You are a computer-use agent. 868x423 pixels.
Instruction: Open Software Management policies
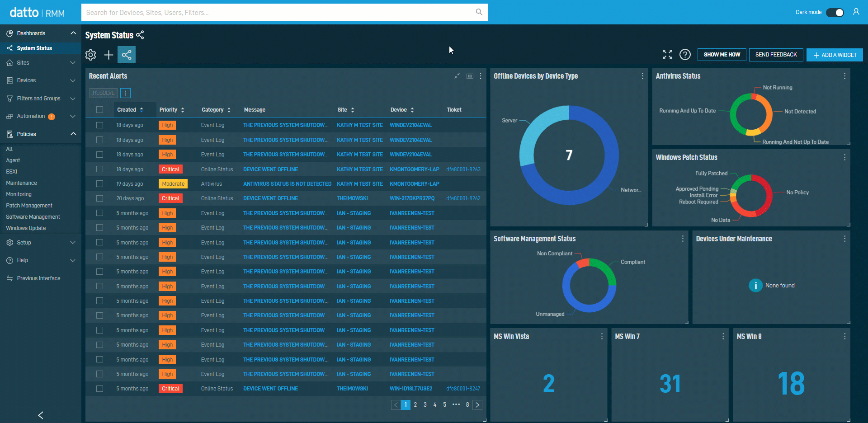[x=33, y=217]
